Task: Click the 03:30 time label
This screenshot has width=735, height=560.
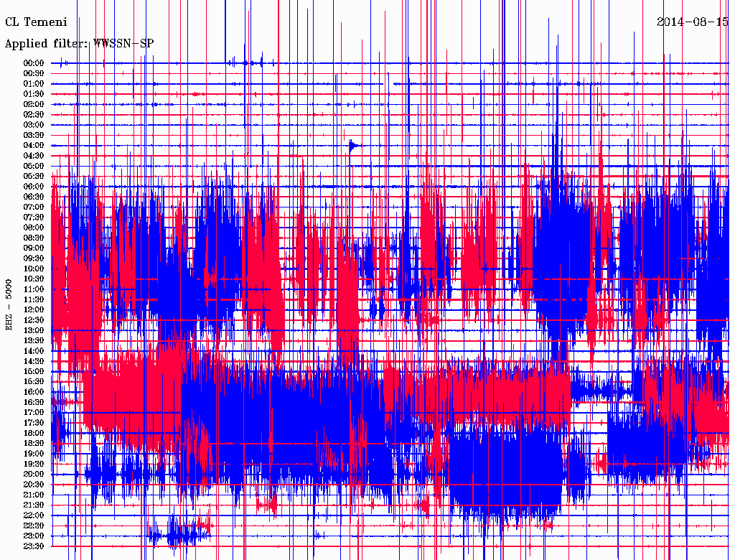Action: 34,135
